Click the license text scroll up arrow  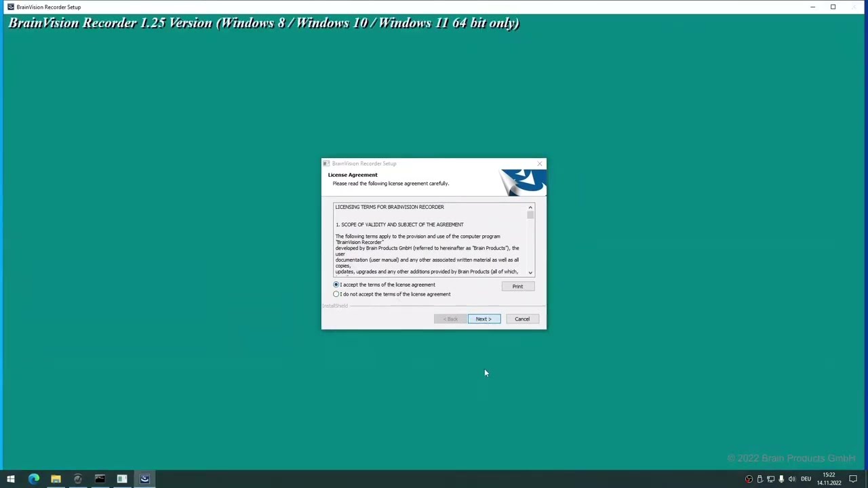coord(530,207)
